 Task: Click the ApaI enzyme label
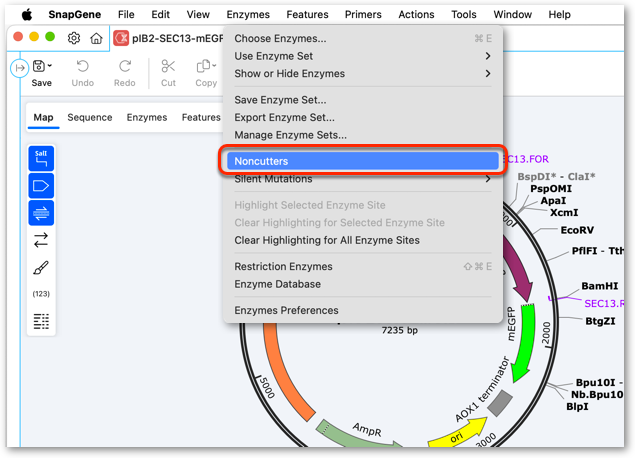pyautogui.click(x=553, y=201)
